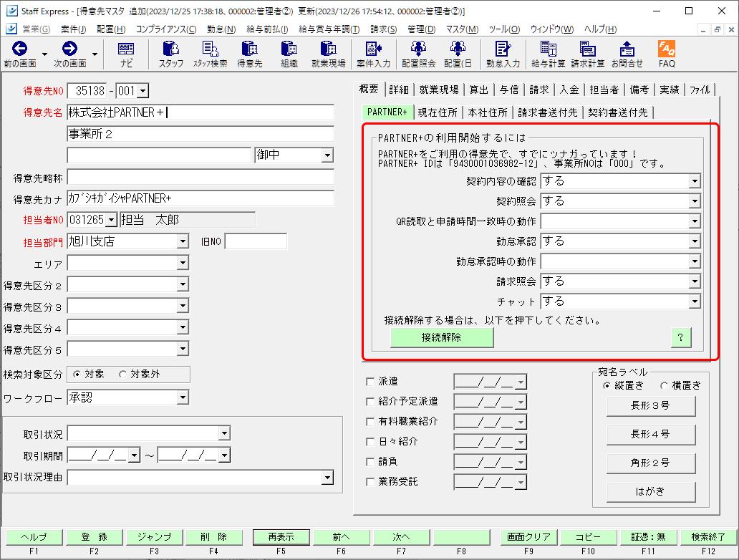The image size is (739, 560).
Task: Open the お問合せ inquiry icon
Action: pos(627,49)
